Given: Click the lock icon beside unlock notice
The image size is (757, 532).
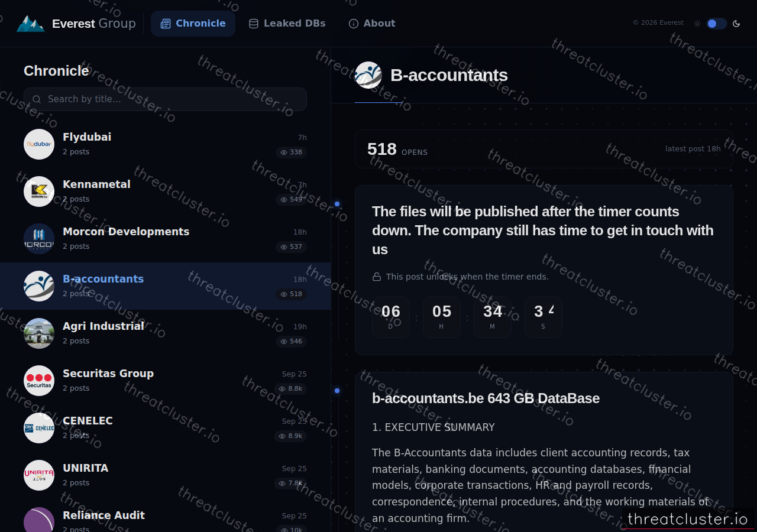Looking at the screenshot, I should pyautogui.click(x=377, y=277).
